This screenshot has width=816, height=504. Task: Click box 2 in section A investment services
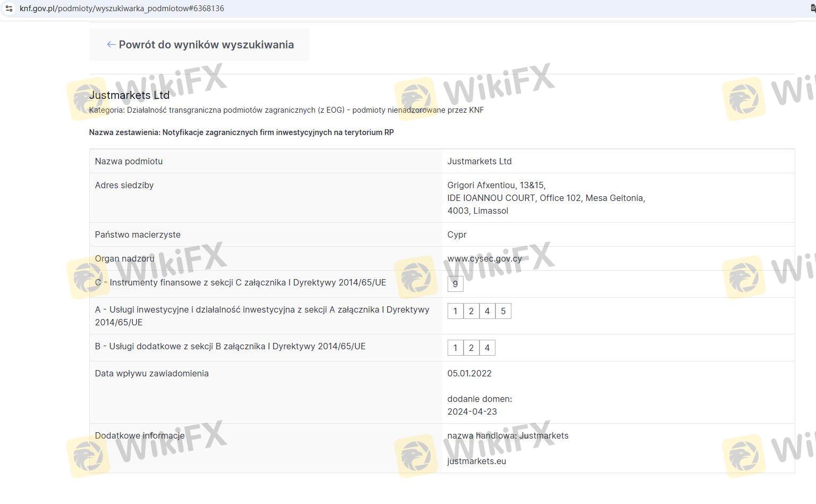tap(471, 311)
